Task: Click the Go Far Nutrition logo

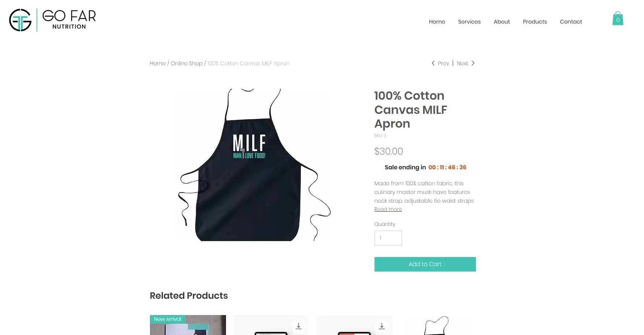Action: tap(53, 20)
